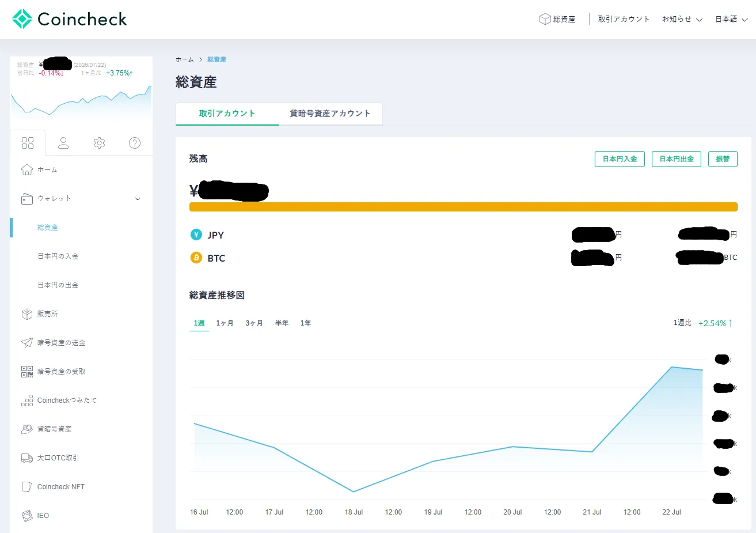Collapse the ウォレット chevron

138,199
